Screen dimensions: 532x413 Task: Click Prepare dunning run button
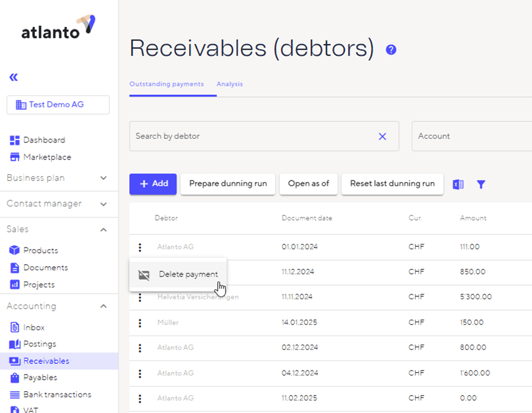(x=228, y=184)
